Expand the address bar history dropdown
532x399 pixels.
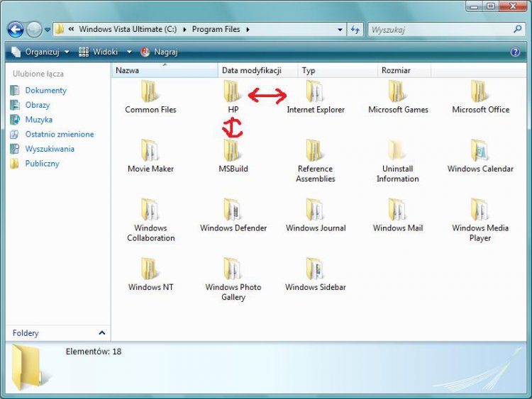click(x=340, y=30)
